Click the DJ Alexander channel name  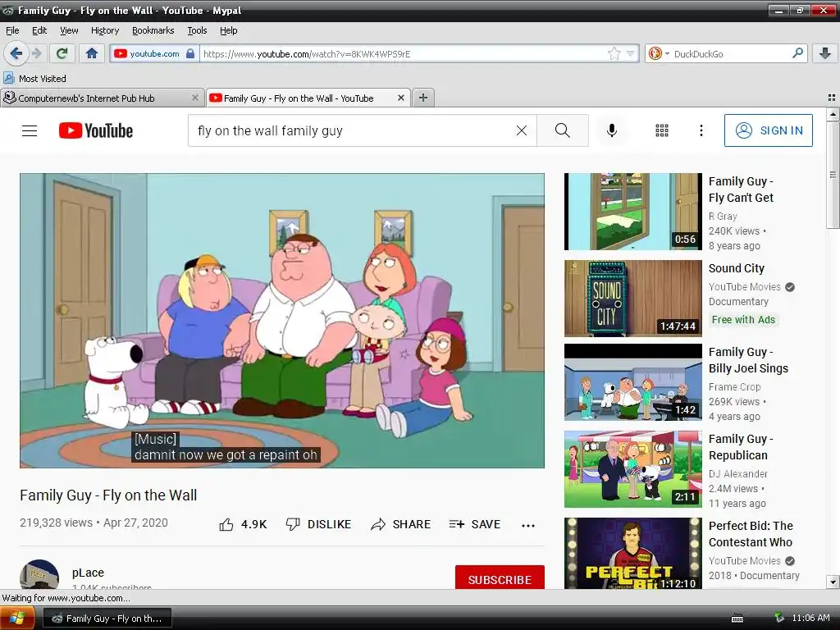[738, 473]
